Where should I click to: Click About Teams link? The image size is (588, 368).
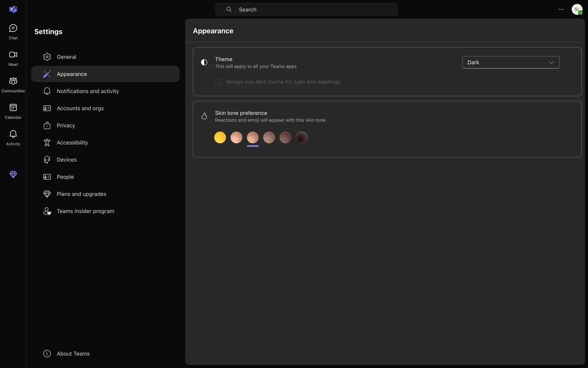pos(73,354)
